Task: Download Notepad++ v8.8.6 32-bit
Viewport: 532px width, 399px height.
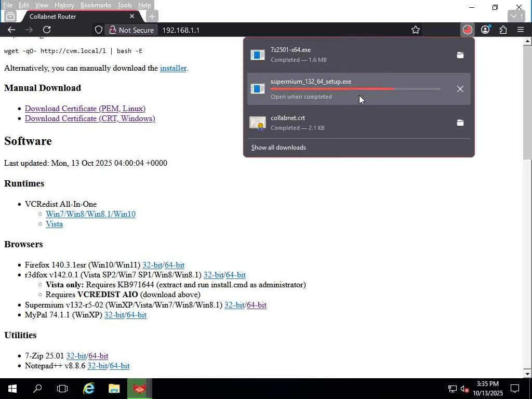Action: coord(97,366)
